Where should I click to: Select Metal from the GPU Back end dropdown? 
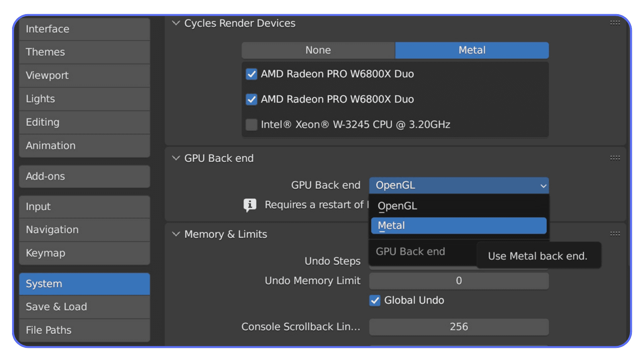click(x=459, y=225)
